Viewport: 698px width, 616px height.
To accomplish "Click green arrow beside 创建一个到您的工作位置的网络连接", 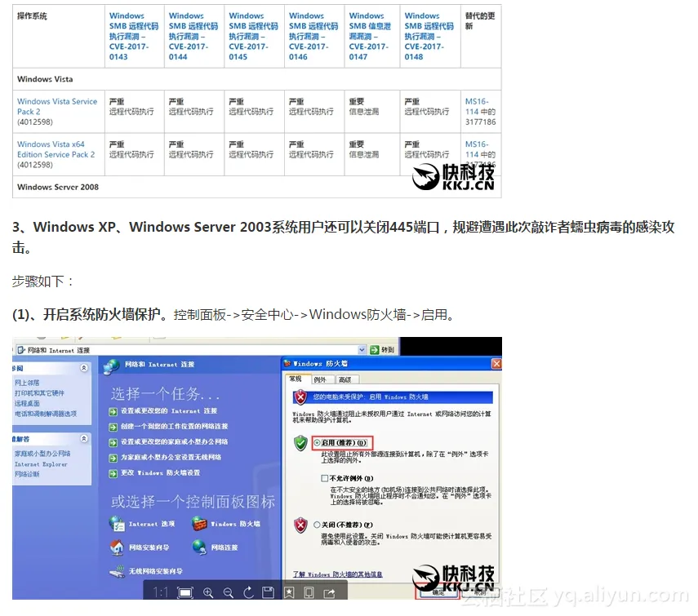I will (113, 427).
